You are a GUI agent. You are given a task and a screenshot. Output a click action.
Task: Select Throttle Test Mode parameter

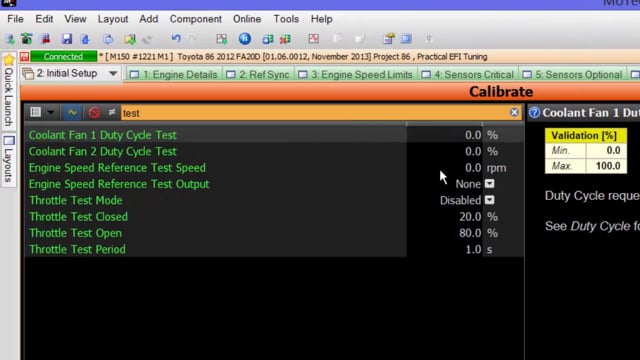coord(76,200)
